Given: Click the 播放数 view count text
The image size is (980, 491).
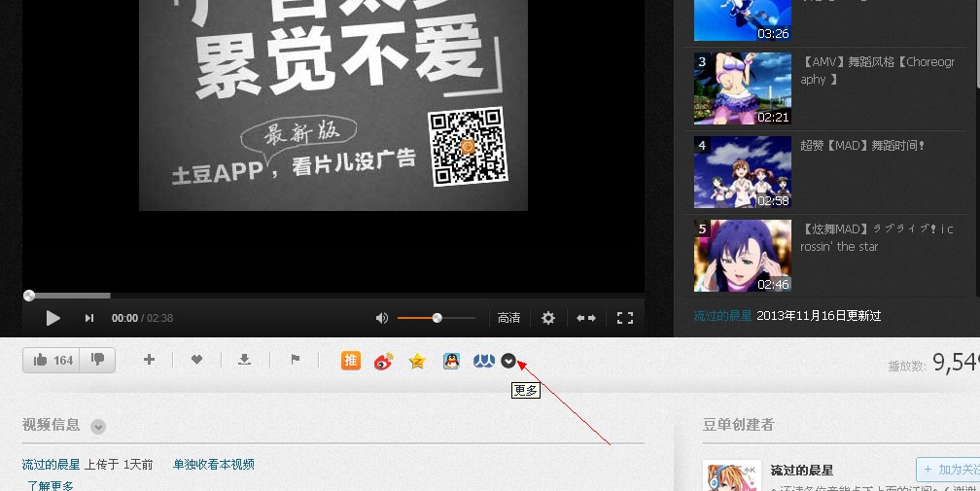Looking at the screenshot, I should click(x=933, y=363).
